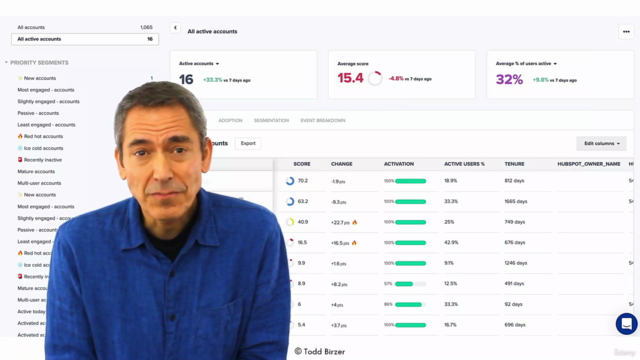Sort by the Activation column header
Screen dimensions: 640x360
click(399, 164)
